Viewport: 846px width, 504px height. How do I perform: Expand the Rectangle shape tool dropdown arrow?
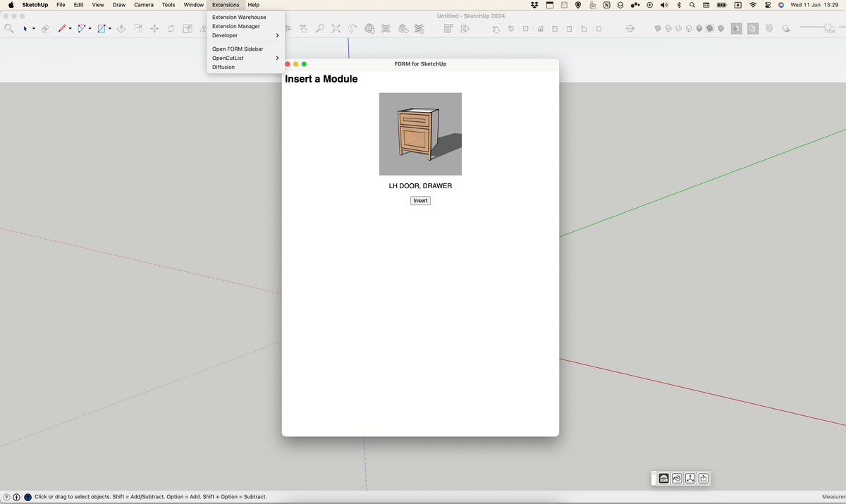pos(110,29)
